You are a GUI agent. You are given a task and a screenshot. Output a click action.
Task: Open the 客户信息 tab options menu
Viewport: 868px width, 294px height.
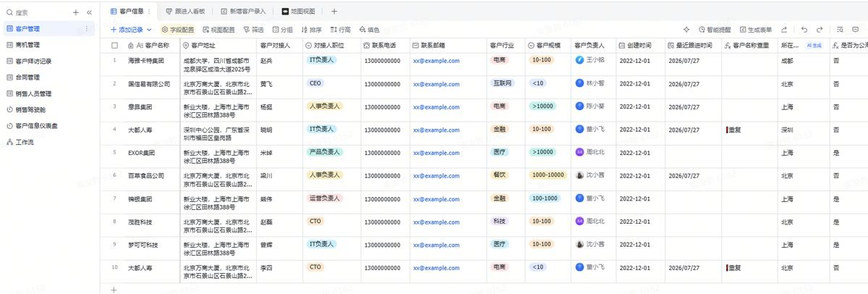click(x=149, y=11)
